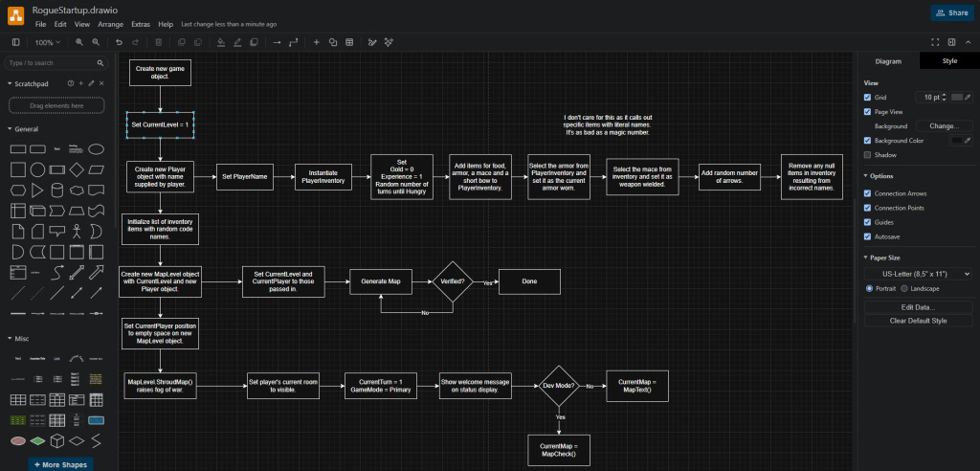Viewport: 980px width, 471px height.
Task: Edit the Scratchpad with the pencil icon
Action: (91, 83)
